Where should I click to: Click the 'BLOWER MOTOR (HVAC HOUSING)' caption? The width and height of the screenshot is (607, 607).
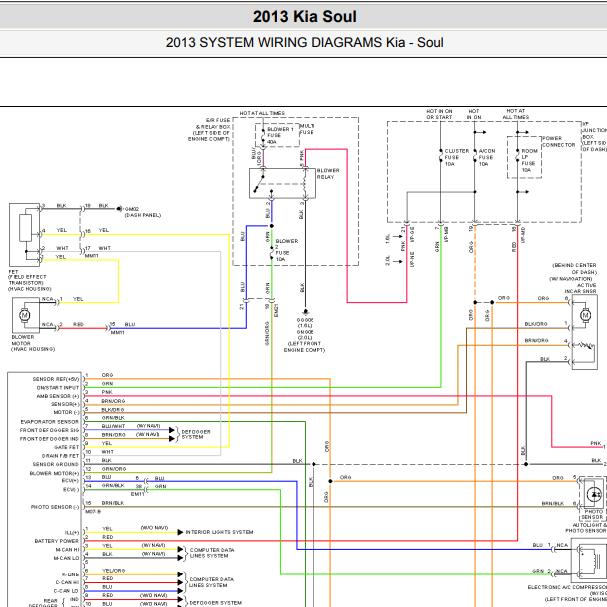tap(33, 343)
